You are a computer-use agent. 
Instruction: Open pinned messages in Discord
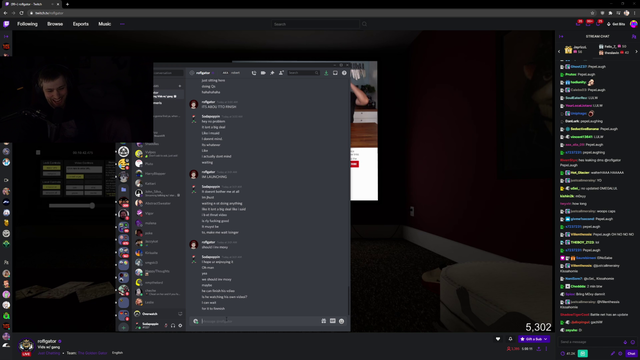[x=272, y=73]
